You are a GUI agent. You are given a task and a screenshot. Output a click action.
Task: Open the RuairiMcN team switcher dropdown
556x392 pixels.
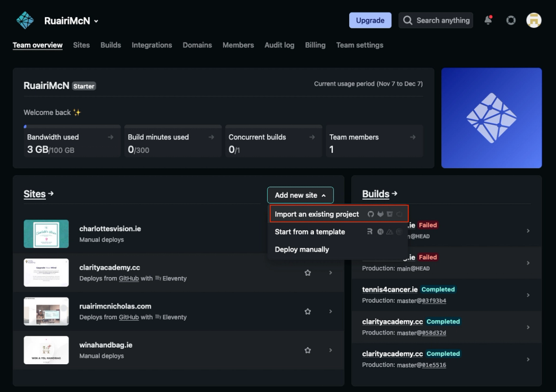tap(71, 21)
